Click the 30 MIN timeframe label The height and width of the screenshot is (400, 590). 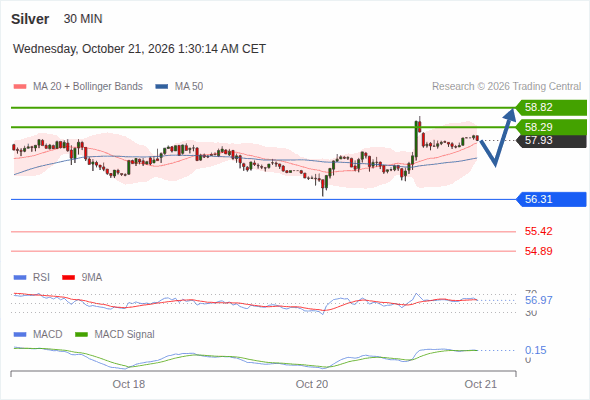83,18
